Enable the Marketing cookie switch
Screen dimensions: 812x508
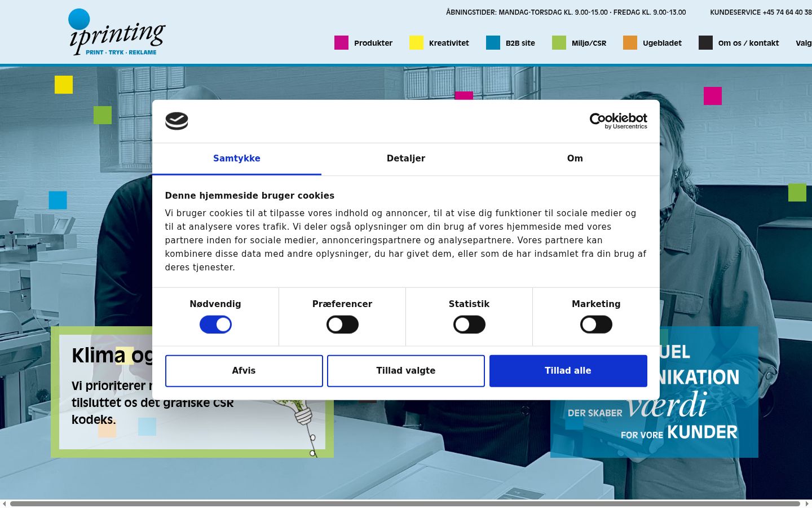(x=596, y=325)
